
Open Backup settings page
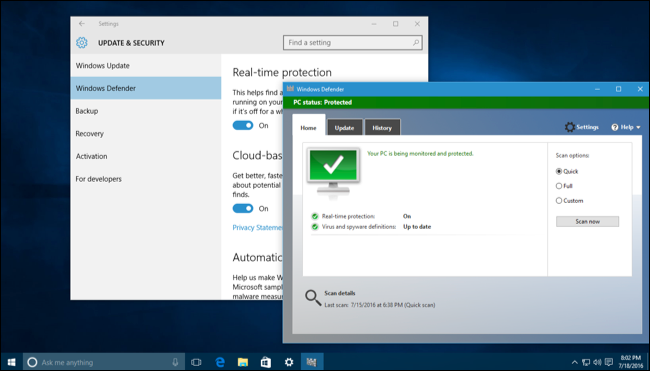[x=146, y=111]
